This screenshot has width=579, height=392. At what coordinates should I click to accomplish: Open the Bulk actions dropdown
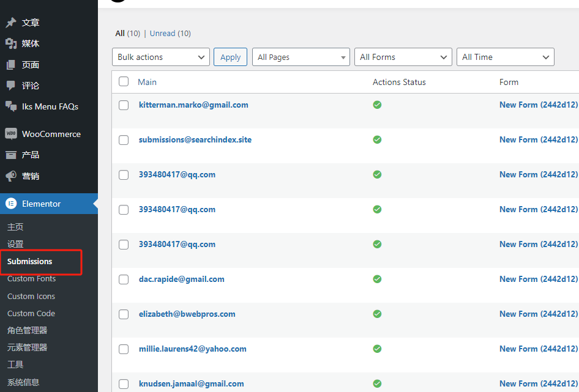(161, 57)
